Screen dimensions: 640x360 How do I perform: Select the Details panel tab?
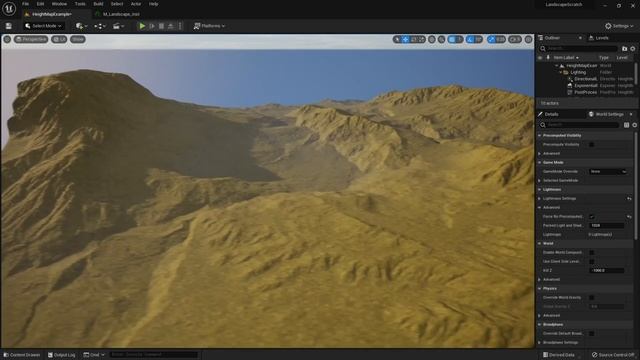pos(551,114)
